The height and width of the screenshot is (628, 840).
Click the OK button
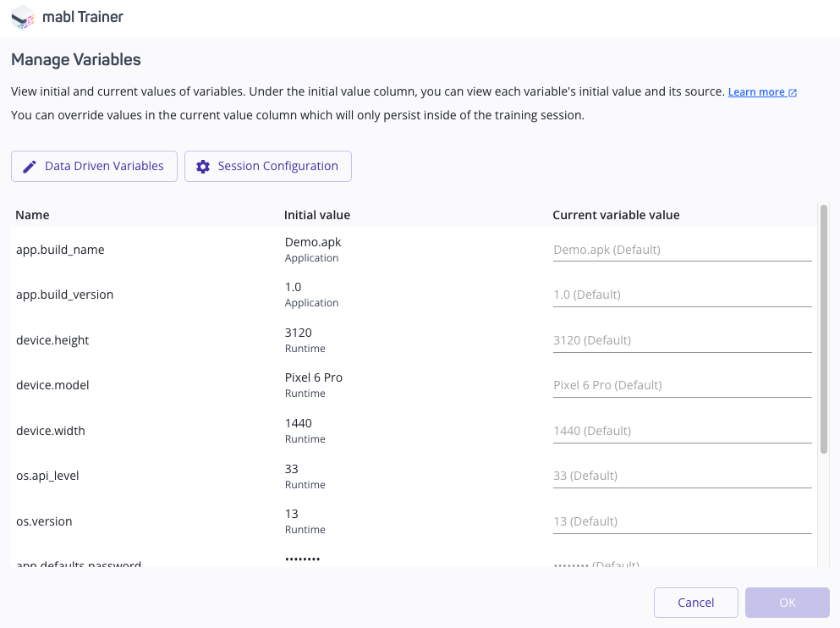click(787, 602)
